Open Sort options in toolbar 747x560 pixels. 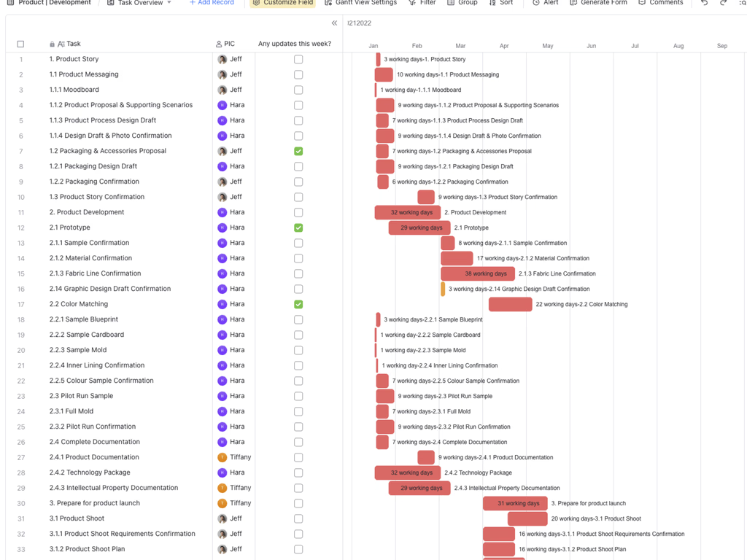pos(500,3)
